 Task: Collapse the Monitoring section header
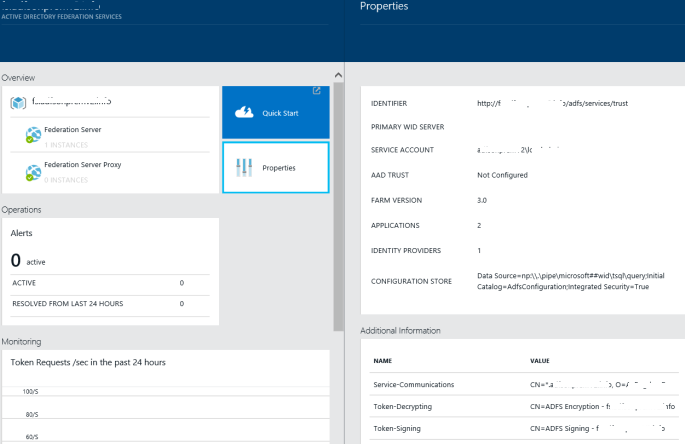21,341
